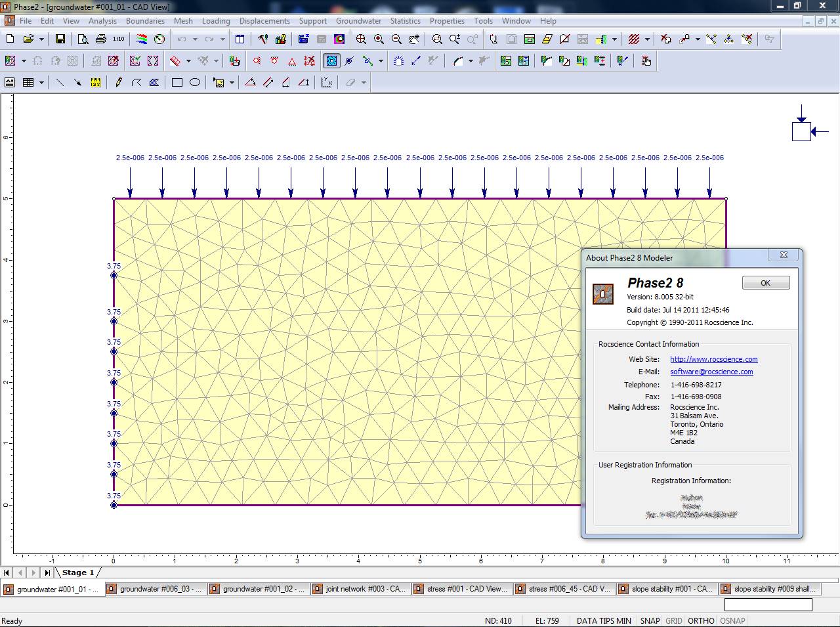
Task: Expand the Undo history dropdown arrow
Action: click(x=195, y=39)
